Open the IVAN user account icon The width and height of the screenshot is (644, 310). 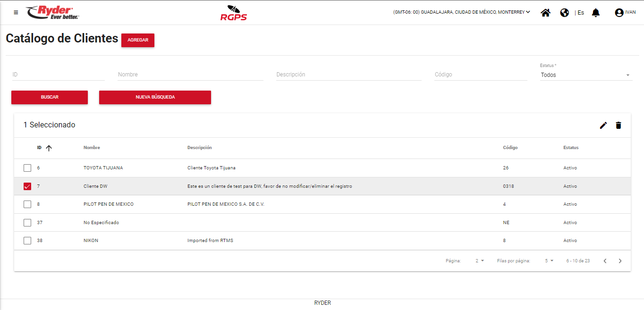click(619, 13)
